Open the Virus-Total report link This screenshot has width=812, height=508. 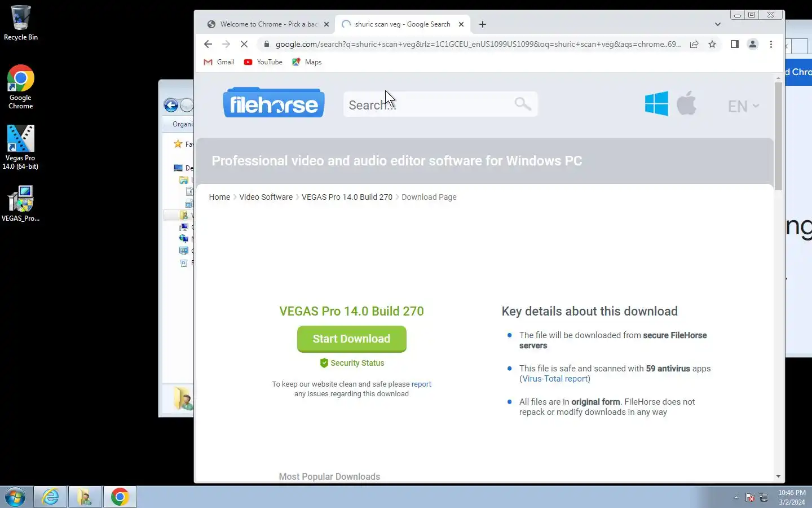(555, 379)
